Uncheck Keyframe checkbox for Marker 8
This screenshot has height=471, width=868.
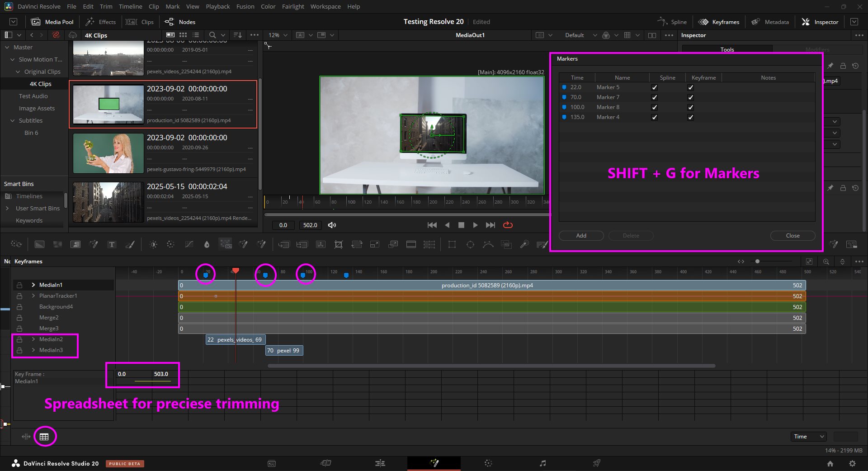690,107
